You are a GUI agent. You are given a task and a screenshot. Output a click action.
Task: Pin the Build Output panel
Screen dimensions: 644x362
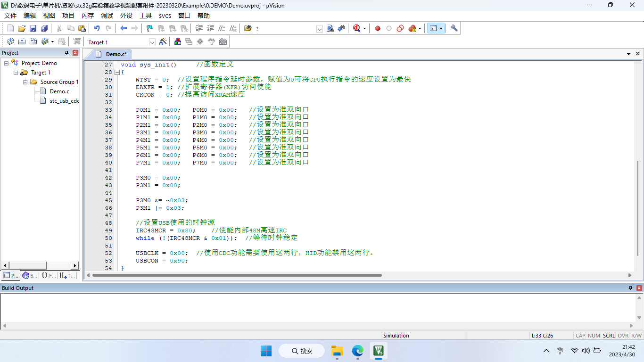pos(631,288)
